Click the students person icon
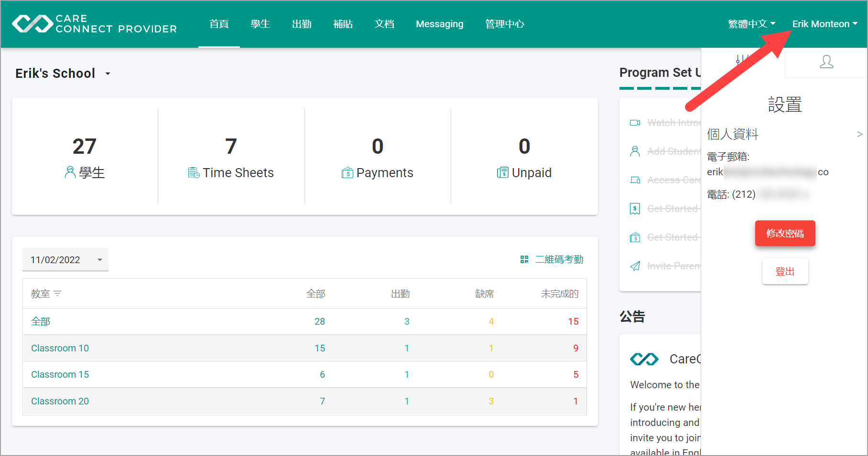The image size is (868, 456). click(x=70, y=172)
